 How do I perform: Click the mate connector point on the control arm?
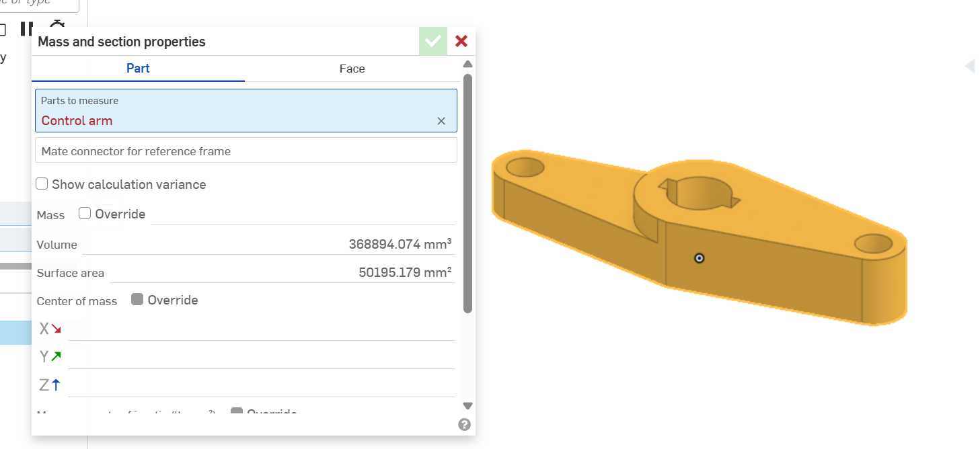[x=699, y=258]
